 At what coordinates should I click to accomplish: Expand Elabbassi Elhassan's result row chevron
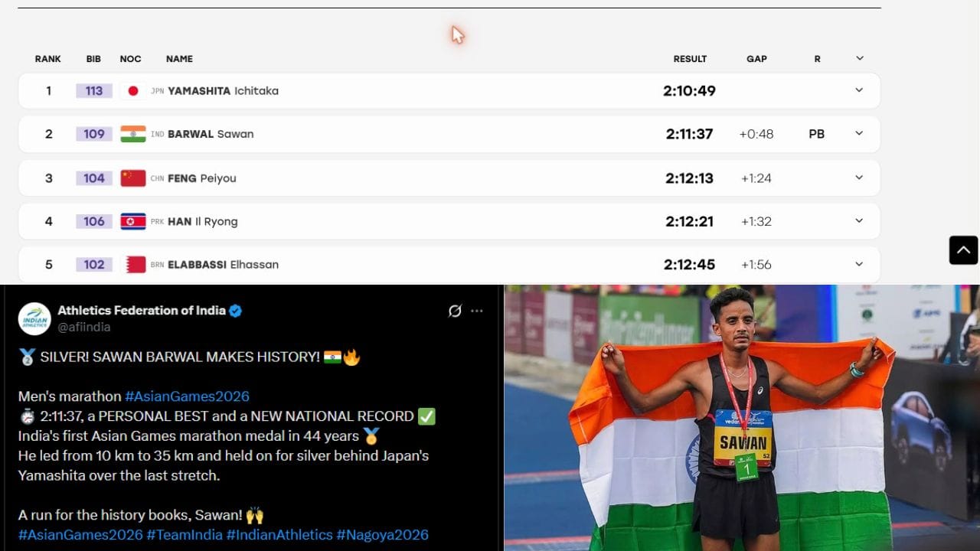click(859, 264)
